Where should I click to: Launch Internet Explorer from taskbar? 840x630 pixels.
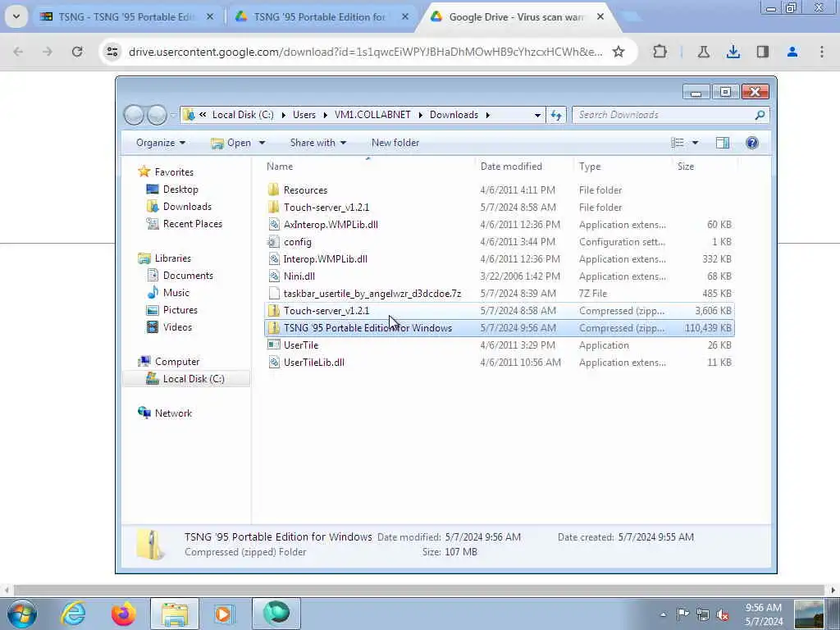[x=73, y=614]
